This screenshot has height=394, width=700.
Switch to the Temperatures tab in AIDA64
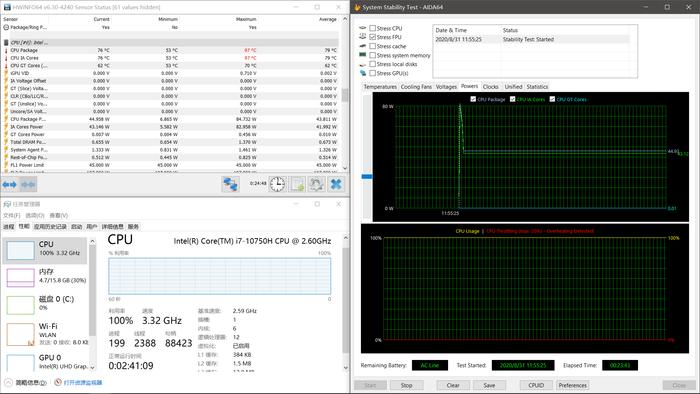click(380, 87)
